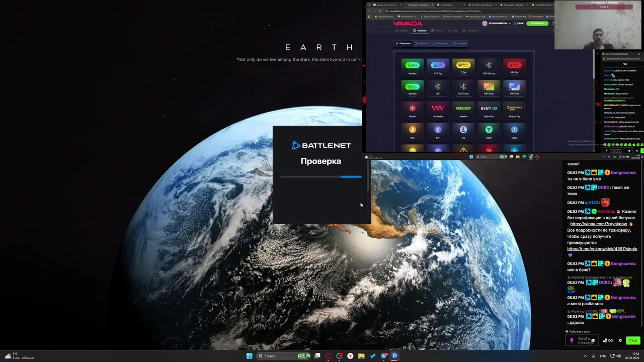Click the purple microphone icon in chat input
The image size is (644, 362).
(572, 340)
